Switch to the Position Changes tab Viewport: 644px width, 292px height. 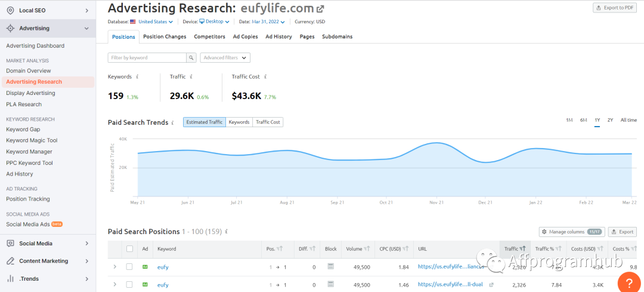pyautogui.click(x=165, y=36)
